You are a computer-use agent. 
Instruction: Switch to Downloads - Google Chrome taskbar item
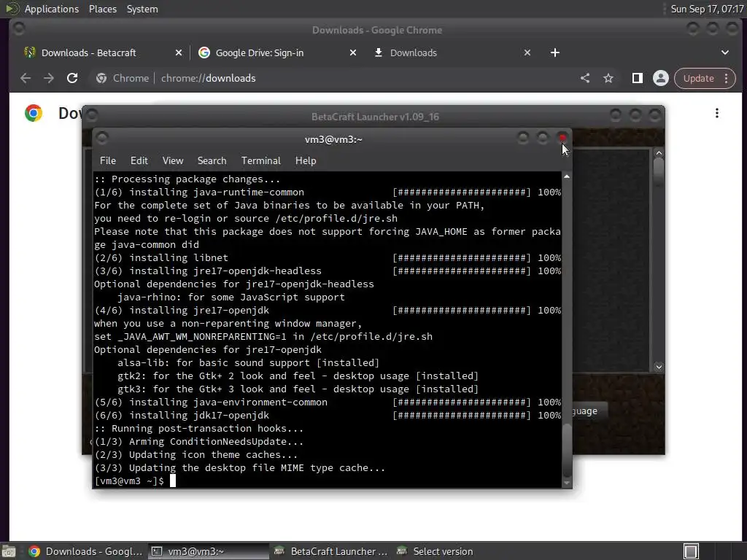(x=85, y=551)
